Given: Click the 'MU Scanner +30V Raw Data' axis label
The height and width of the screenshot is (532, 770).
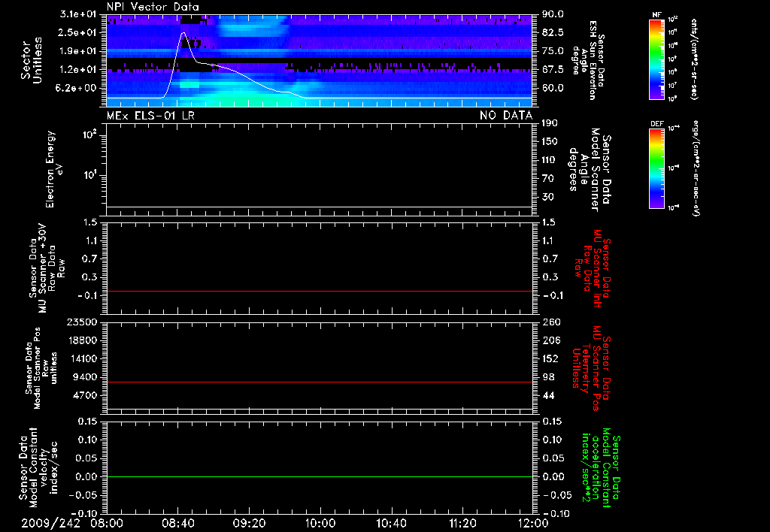Looking at the screenshot, I should pos(46,268).
